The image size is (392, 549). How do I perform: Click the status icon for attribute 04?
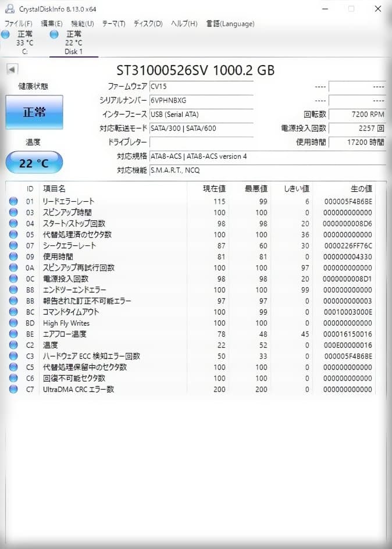(x=13, y=223)
